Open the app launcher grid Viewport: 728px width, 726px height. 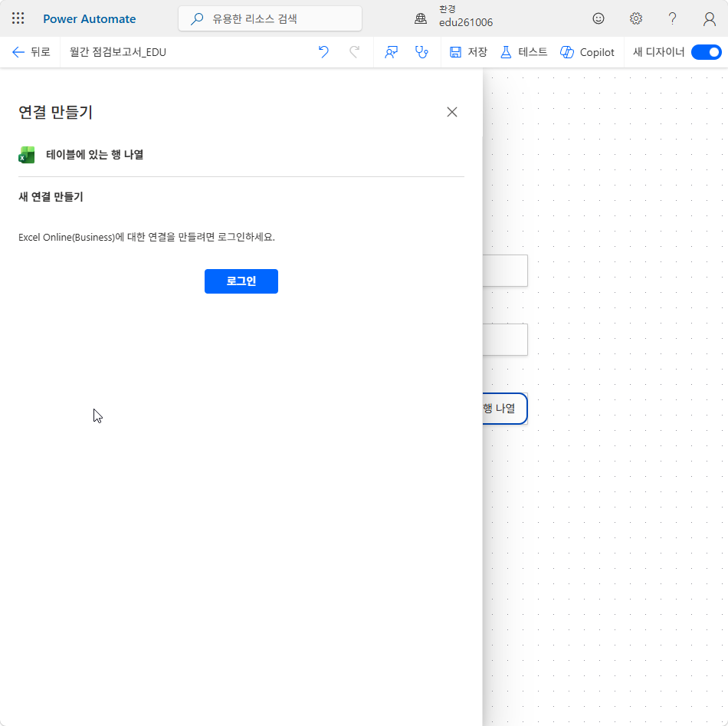pos(18,18)
